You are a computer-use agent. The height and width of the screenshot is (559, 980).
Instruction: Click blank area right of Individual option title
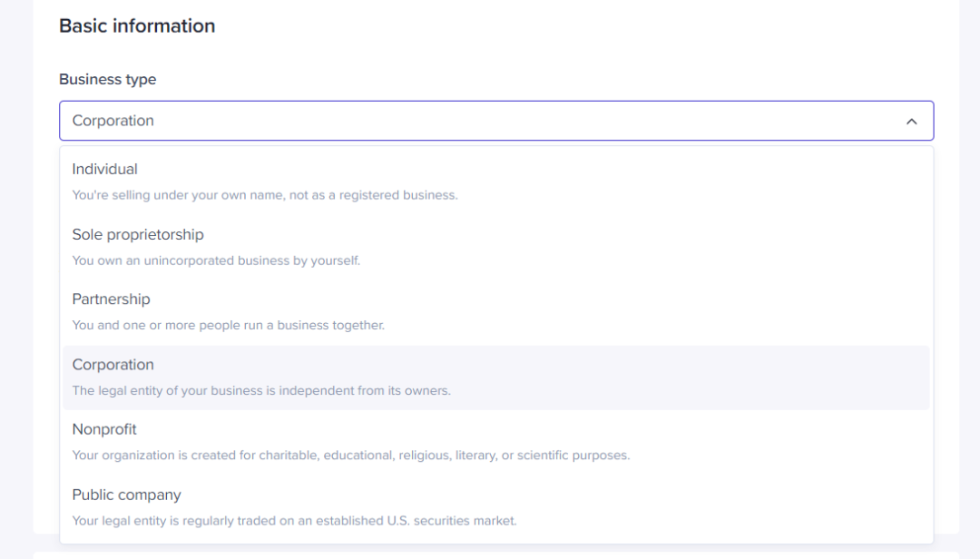point(544,170)
